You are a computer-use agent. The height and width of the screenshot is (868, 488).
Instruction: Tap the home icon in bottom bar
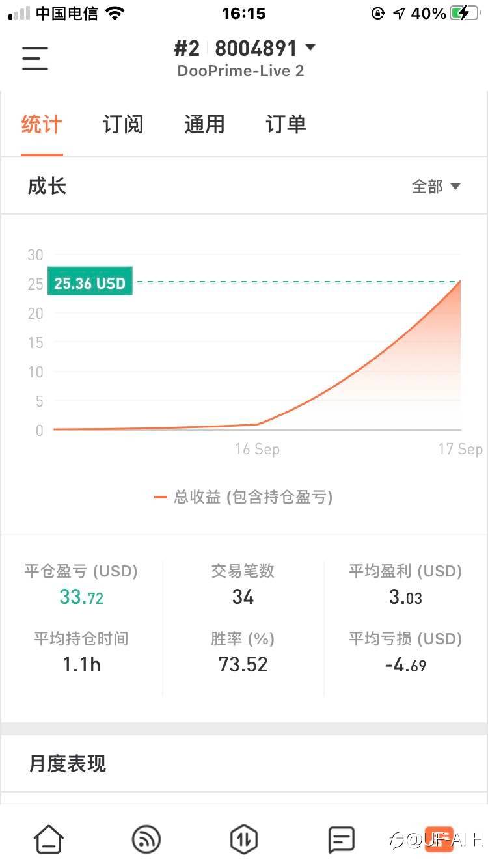pos(49,839)
